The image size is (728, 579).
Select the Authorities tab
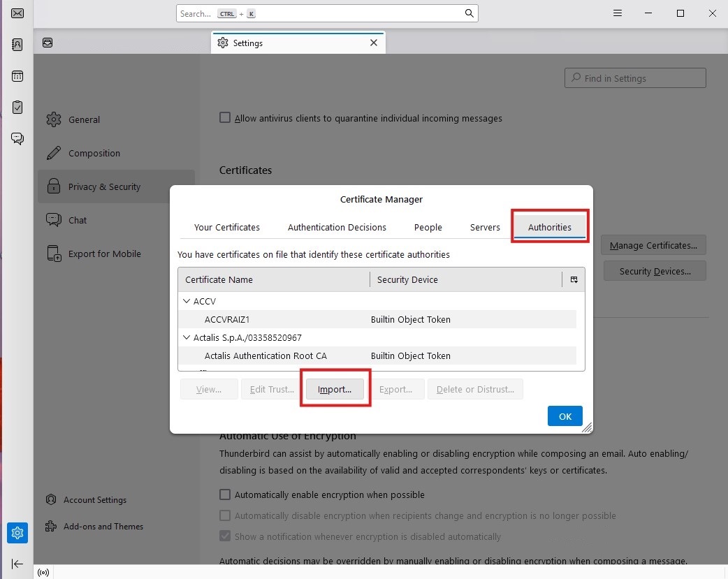pos(549,227)
